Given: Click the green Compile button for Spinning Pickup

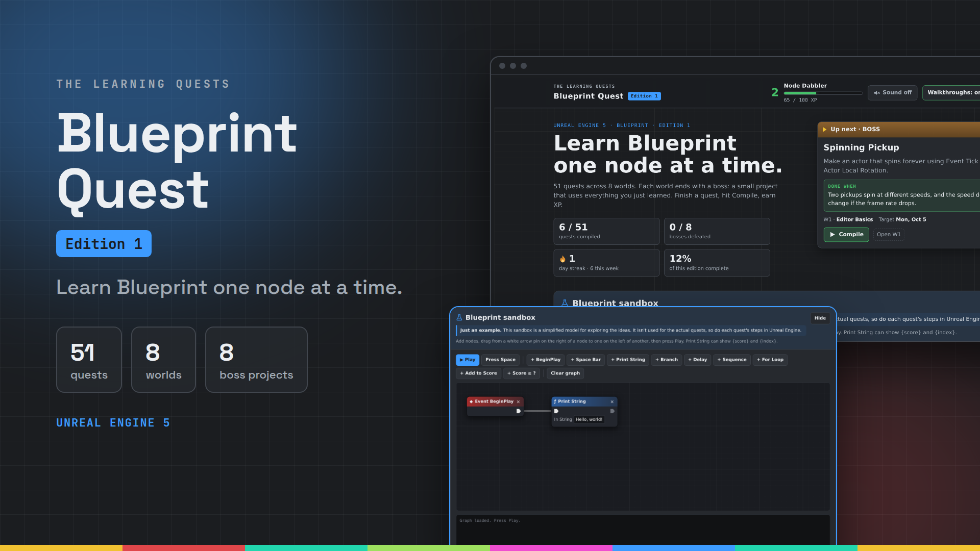Looking at the screenshot, I should click(846, 234).
